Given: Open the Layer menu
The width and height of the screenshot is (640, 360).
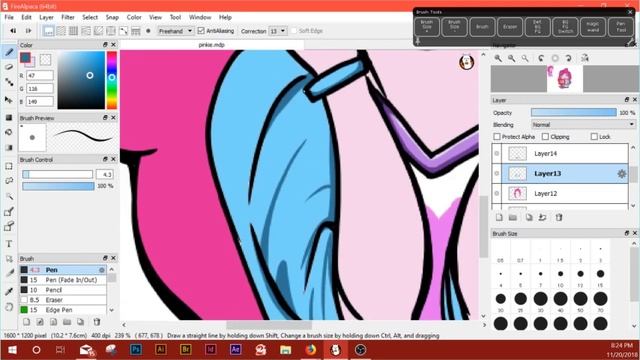Looking at the screenshot, I should 46,17.
